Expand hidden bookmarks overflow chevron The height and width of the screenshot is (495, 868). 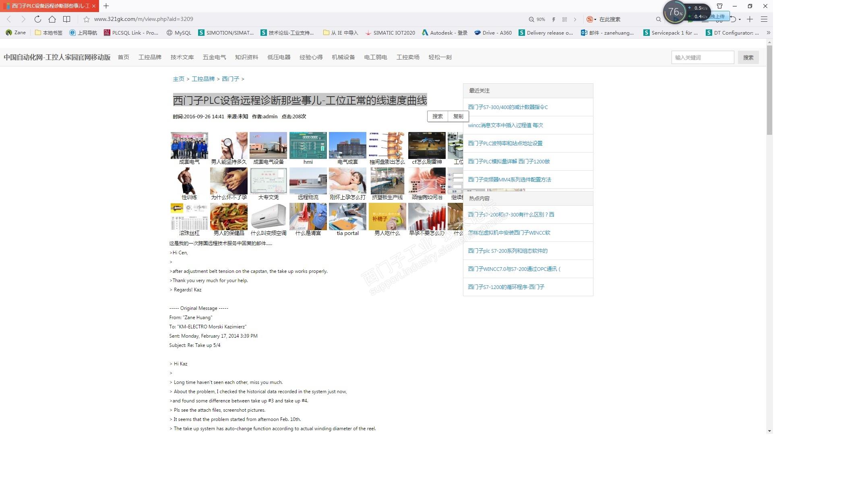pos(768,33)
